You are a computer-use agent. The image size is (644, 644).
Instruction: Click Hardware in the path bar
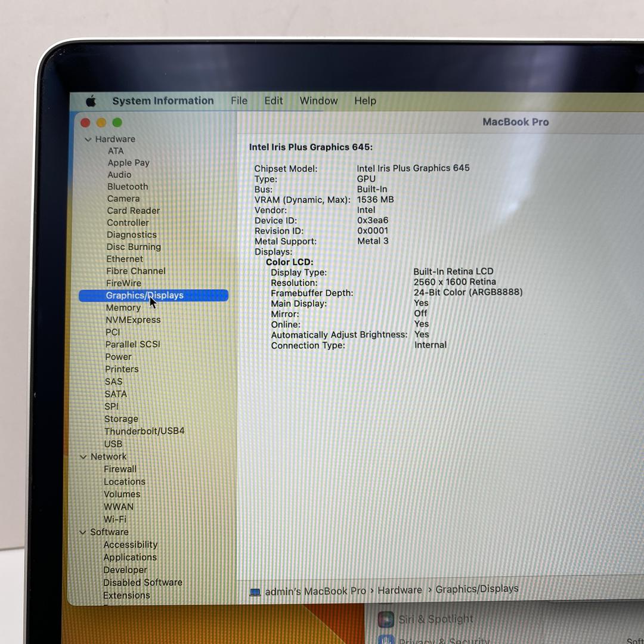tap(400, 590)
